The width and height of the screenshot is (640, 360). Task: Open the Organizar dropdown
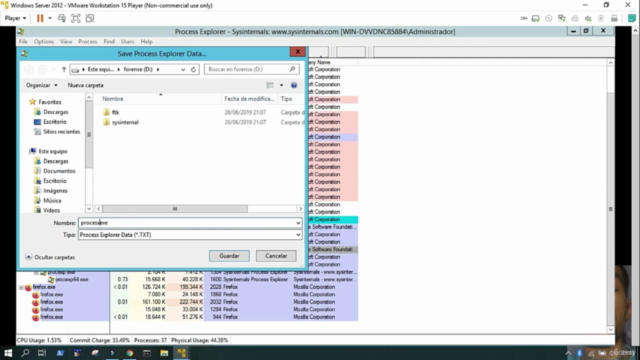point(42,85)
